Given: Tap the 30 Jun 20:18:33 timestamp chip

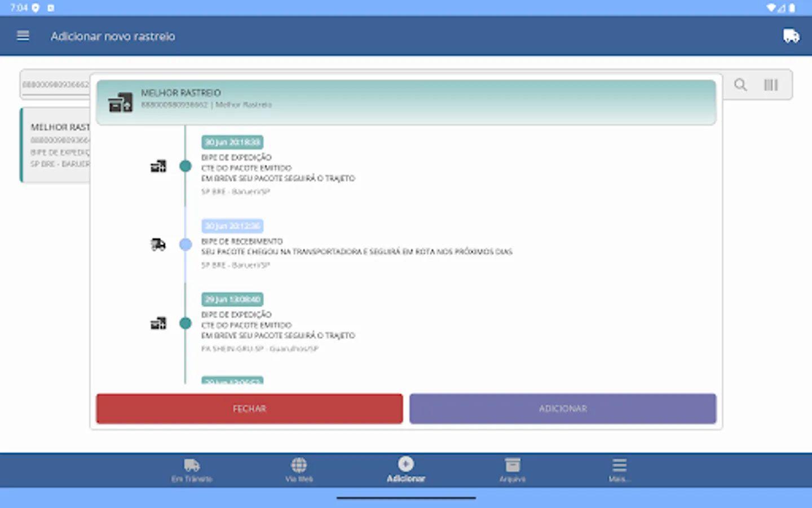Looking at the screenshot, I should 232,142.
